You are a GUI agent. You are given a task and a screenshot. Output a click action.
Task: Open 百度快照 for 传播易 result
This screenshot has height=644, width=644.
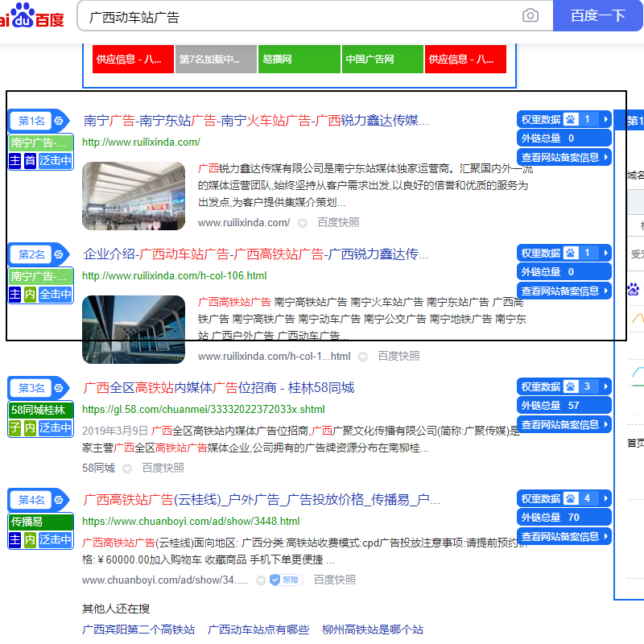[334, 580]
